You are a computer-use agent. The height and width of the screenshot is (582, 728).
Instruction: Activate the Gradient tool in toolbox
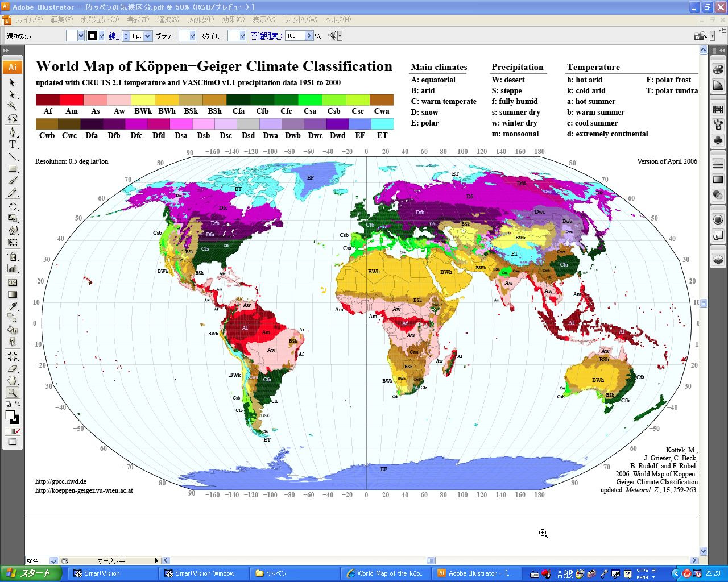coord(13,294)
